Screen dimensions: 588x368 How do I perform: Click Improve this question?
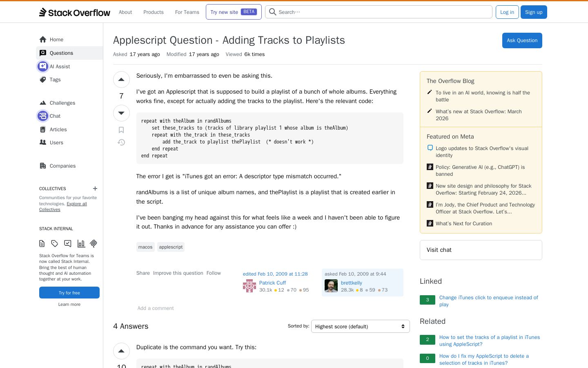click(x=178, y=273)
